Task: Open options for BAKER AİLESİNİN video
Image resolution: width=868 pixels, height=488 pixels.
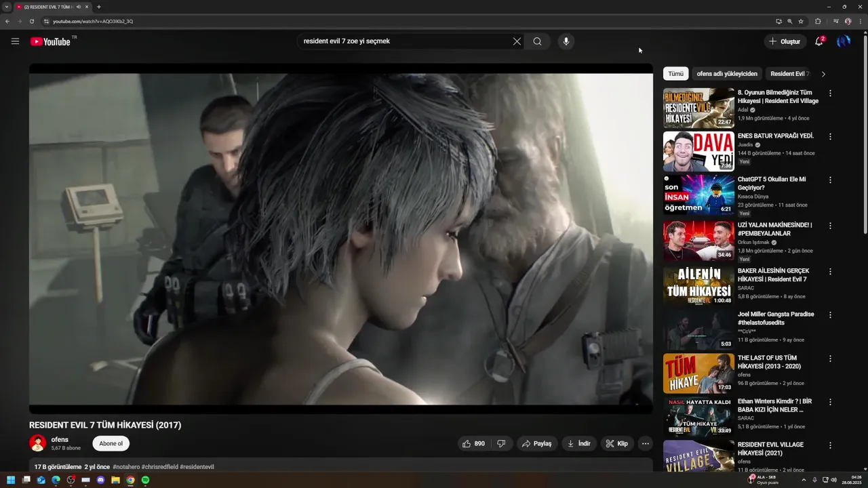Action: click(x=830, y=271)
